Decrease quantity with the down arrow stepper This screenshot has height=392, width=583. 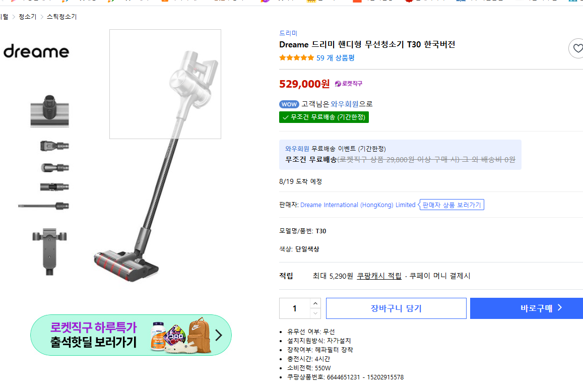click(315, 313)
